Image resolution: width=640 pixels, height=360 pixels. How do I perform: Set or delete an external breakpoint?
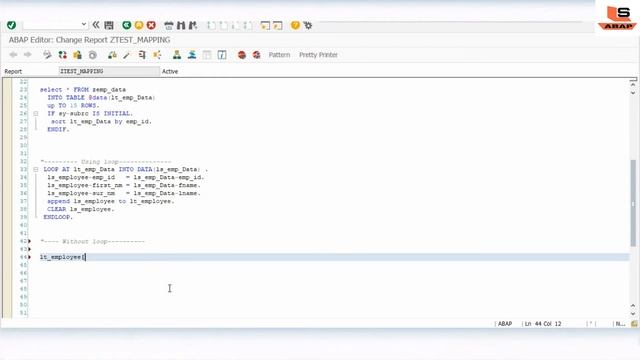tap(256, 55)
